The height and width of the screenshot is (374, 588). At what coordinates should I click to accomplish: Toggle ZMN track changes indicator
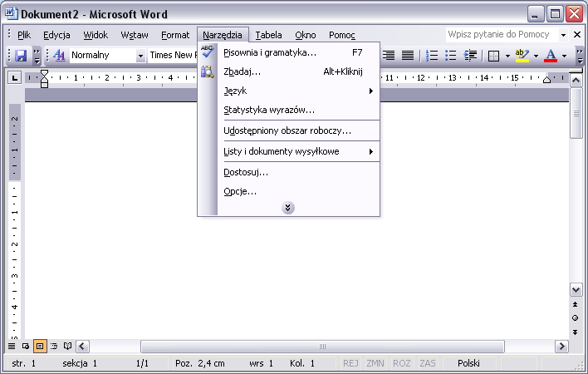pyautogui.click(x=375, y=363)
